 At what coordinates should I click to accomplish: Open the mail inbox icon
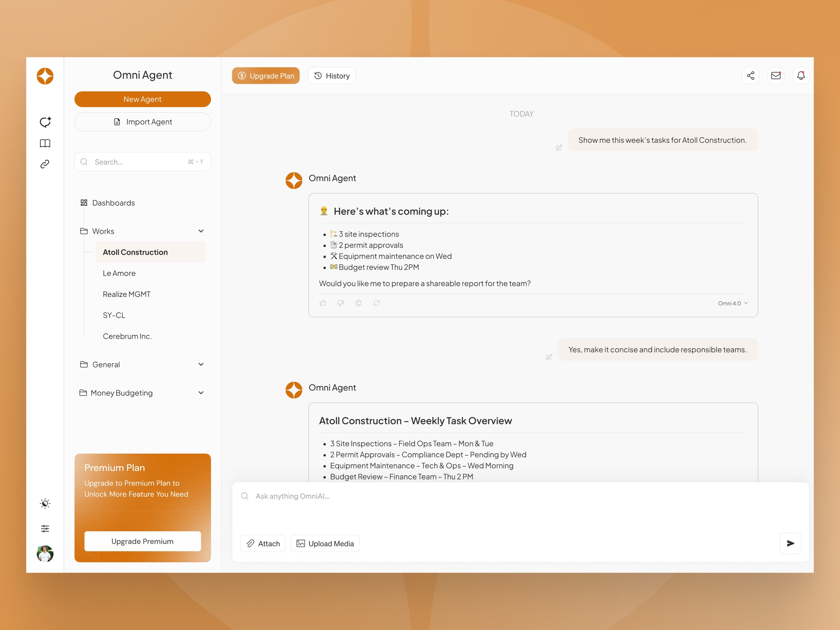[776, 76]
